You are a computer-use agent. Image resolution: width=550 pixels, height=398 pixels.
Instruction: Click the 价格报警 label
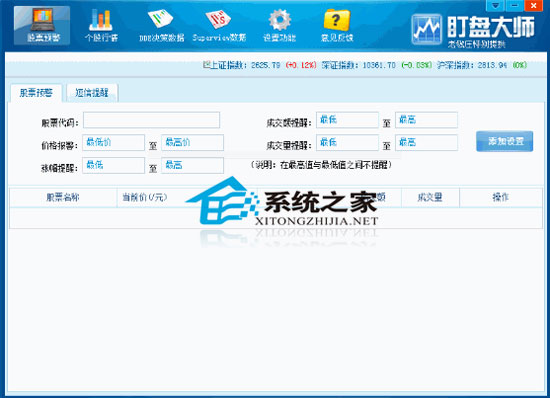pyautogui.click(x=60, y=145)
